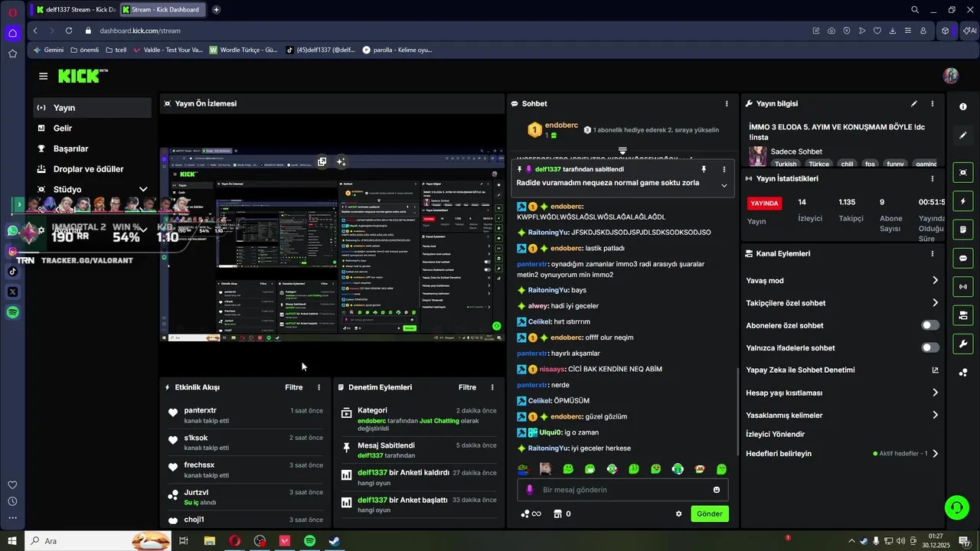Viewport: 980px width, 551px height.
Task: Open chat settings gear icon
Action: [x=678, y=514]
